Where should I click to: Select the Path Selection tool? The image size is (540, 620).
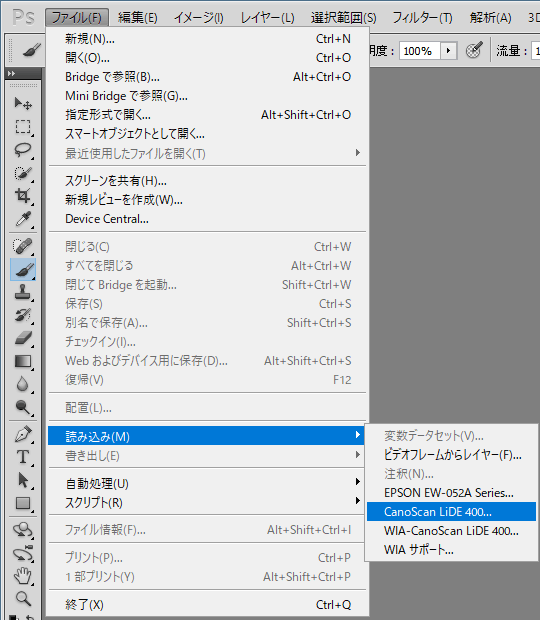(x=23, y=480)
